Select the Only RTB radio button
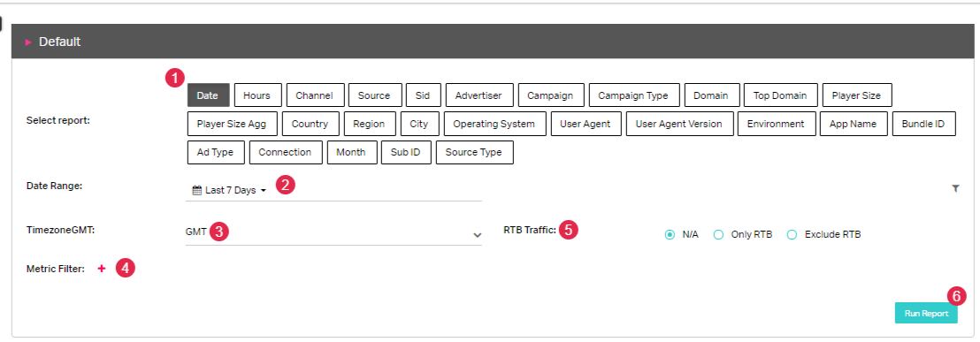980x342 pixels. (x=719, y=235)
